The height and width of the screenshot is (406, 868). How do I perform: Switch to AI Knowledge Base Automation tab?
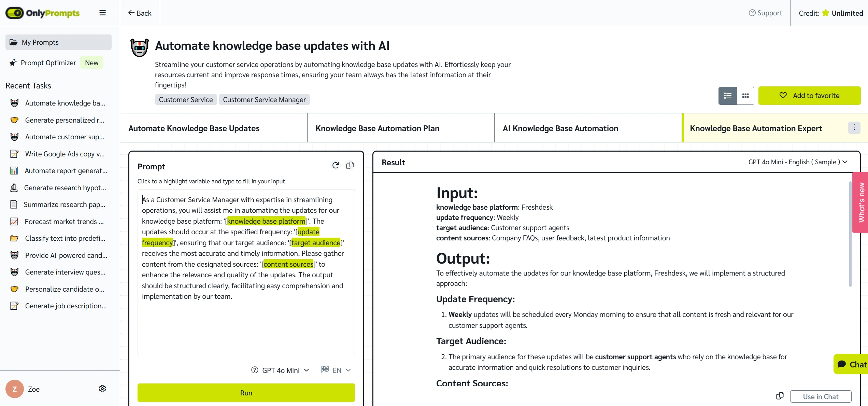point(560,127)
